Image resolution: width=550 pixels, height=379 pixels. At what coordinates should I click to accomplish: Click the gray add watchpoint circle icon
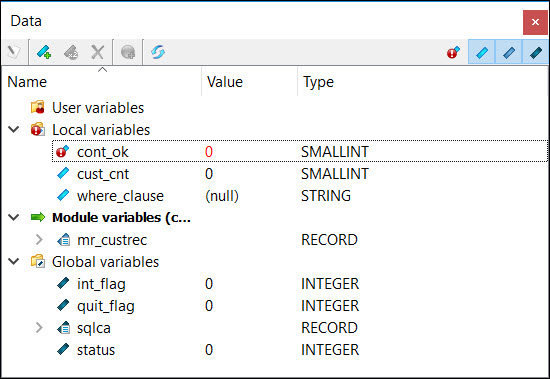128,53
